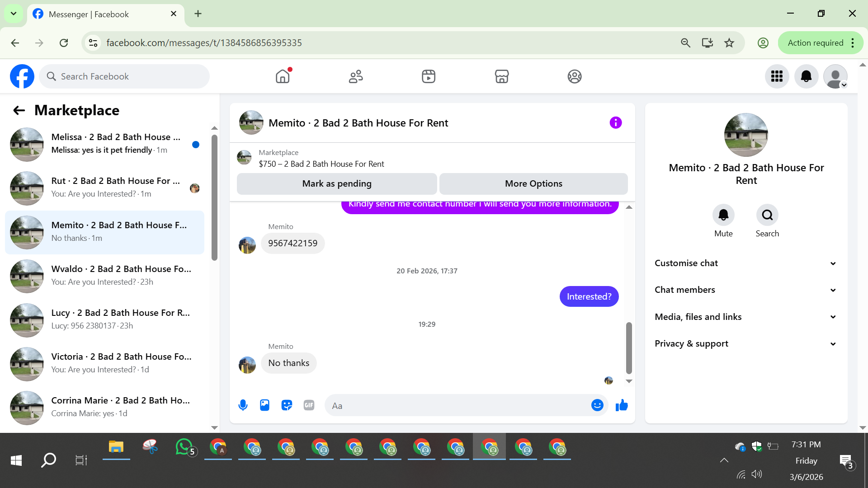Viewport: 868px width, 488px height.
Task: Expand Chat members section
Action: point(746,290)
